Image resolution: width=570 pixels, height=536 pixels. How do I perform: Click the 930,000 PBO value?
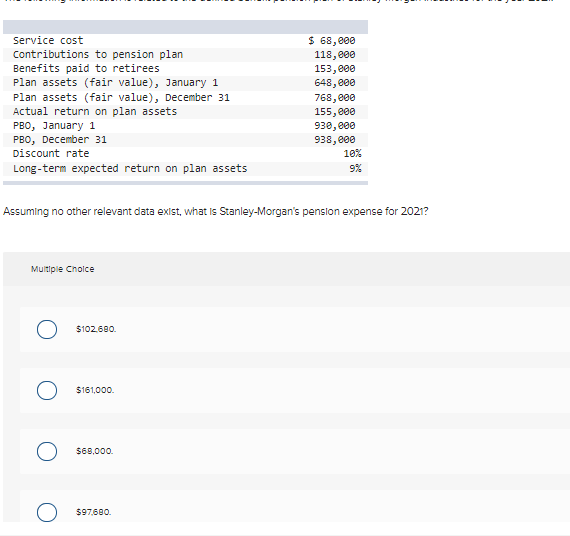point(335,125)
